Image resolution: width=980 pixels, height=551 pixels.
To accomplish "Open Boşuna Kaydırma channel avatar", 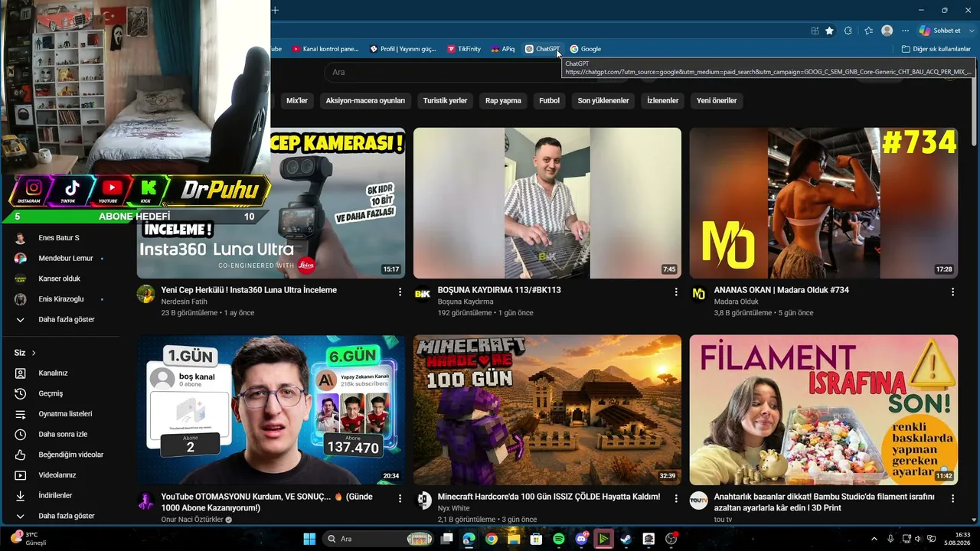I will click(x=423, y=294).
